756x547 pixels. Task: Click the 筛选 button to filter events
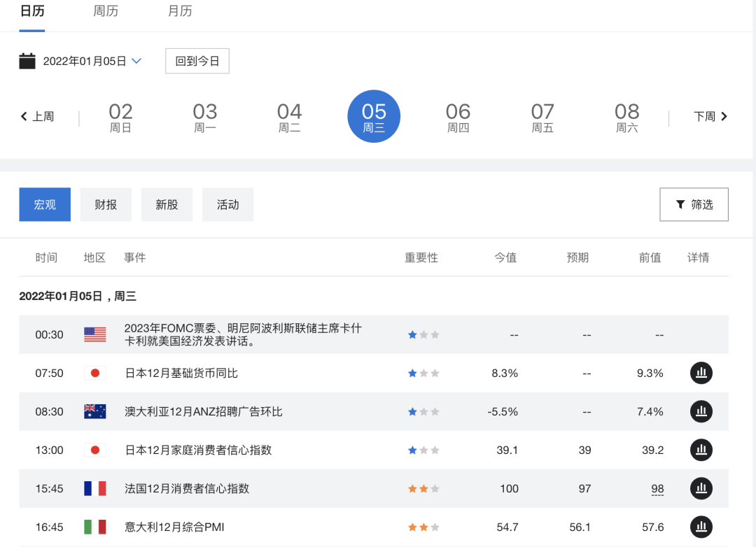coord(694,204)
